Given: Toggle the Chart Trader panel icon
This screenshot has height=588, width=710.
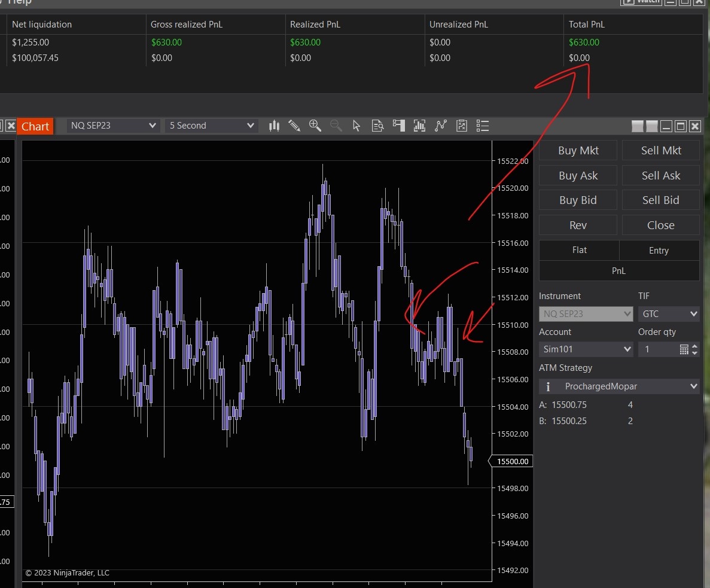Looking at the screenshot, I should (x=399, y=126).
